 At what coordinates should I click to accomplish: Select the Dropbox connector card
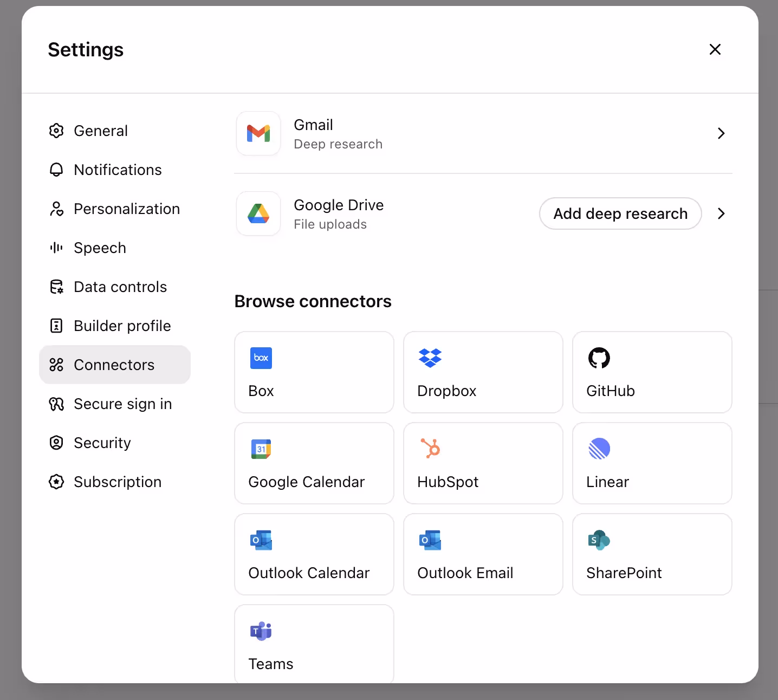tap(483, 372)
